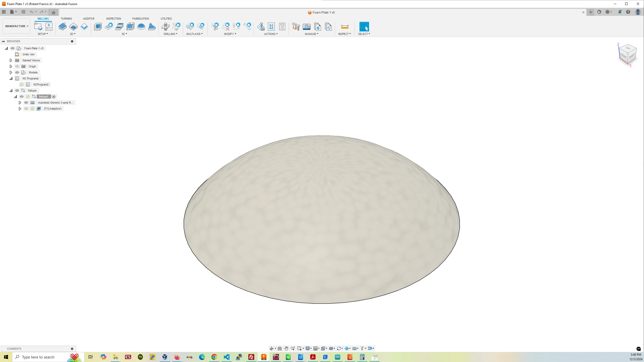
Task: Select the 3D Contour tool
Action: (119, 26)
